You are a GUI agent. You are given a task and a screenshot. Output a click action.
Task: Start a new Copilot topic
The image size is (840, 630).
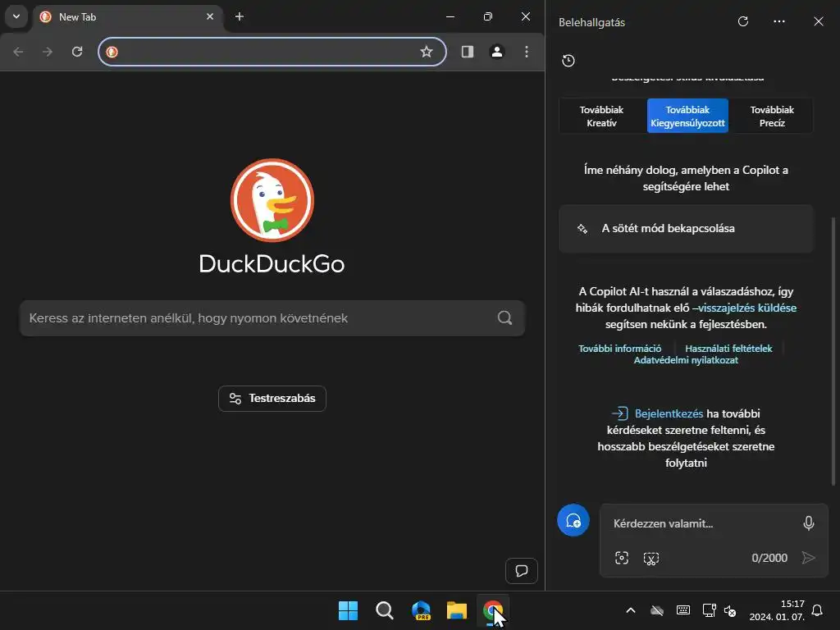(x=573, y=520)
